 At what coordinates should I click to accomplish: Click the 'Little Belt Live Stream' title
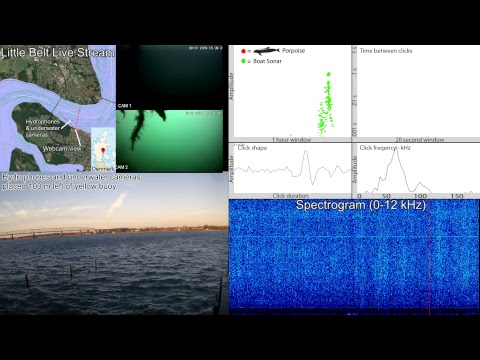58,53
